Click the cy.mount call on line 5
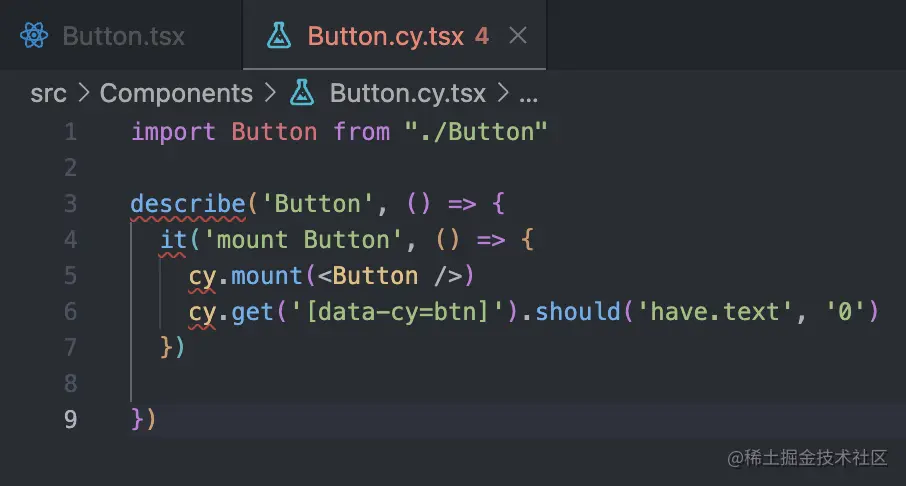This screenshot has width=906, height=486. tap(246, 276)
